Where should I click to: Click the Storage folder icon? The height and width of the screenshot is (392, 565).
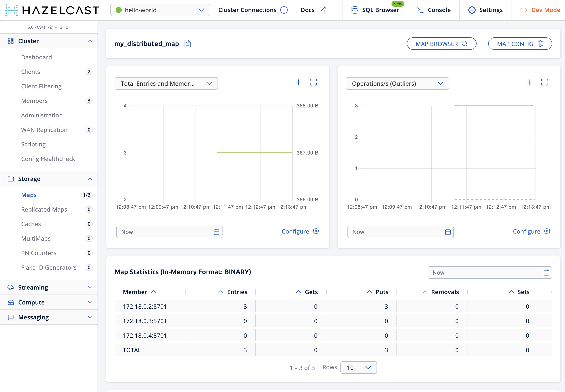[11, 179]
